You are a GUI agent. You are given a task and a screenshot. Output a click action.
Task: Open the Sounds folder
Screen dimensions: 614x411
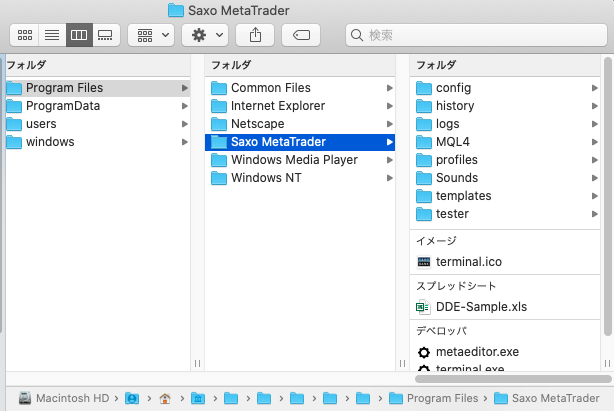[505, 178]
